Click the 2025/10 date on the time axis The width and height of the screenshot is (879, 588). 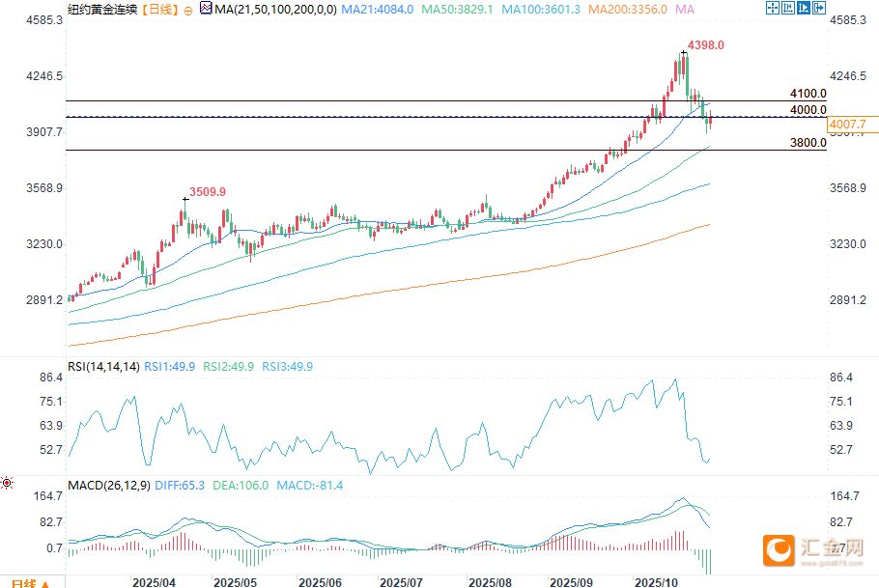(657, 582)
